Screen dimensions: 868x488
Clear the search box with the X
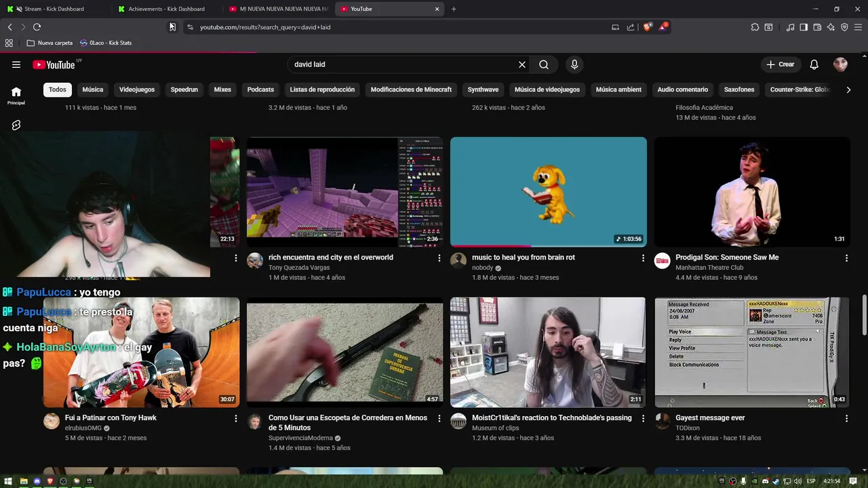(522, 64)
